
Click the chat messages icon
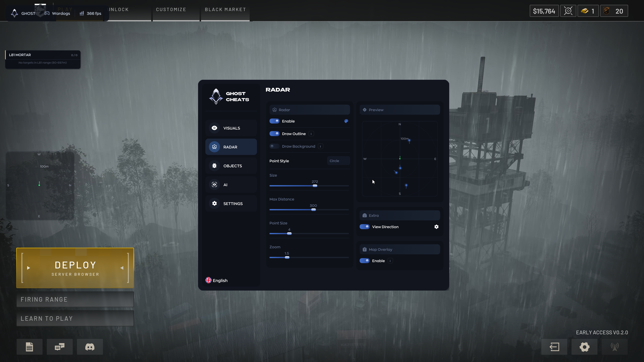coord(60,347)
